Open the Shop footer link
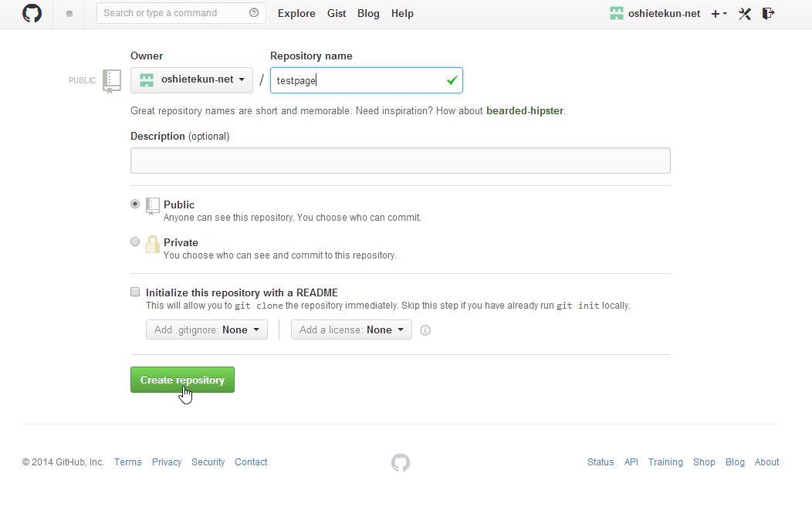Viewport: 812px width, 524px height. coord(704,461)
